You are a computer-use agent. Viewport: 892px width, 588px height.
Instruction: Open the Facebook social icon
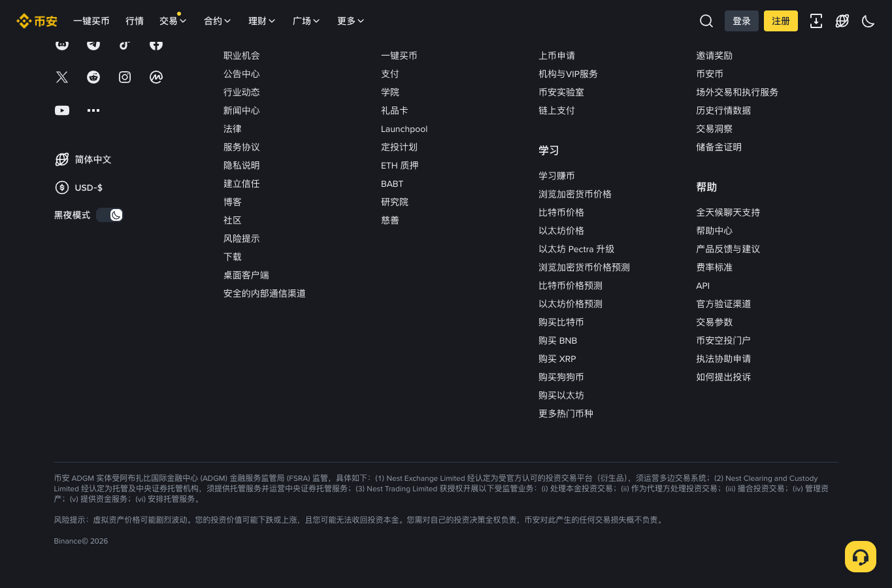[156, 44]
